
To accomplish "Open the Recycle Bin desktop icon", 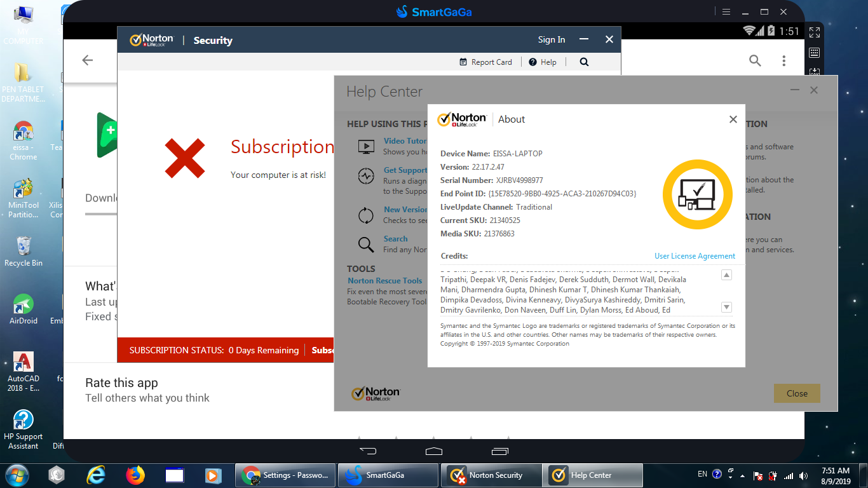I will pyautogui.click(x=24, y=251).
